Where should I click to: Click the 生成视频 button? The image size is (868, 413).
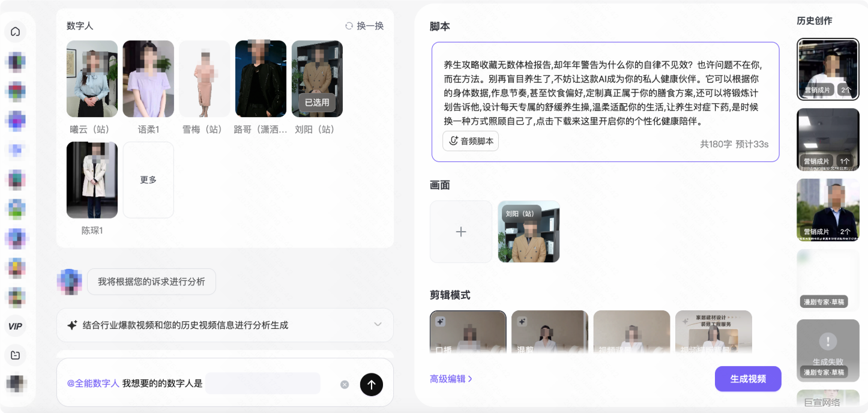click(x=748, y=379)
